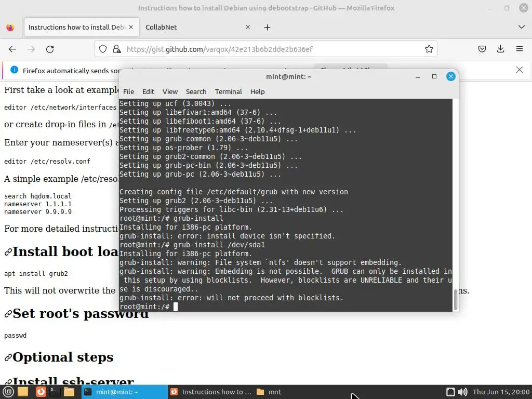
Task: Click text 'apt install grub2' on the page
Action: click(36, 273)
